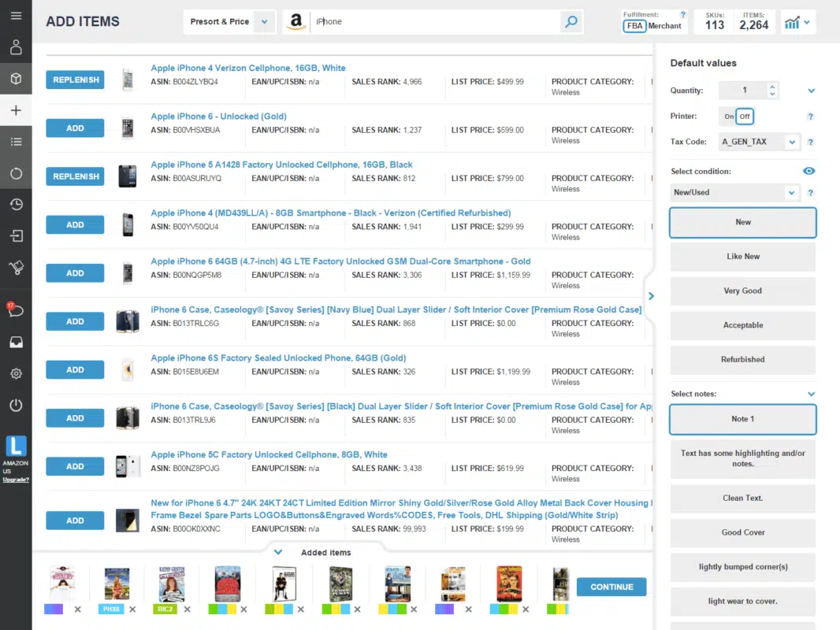Open the settings gear in the sidebar
Screen dimensions: 840x630
[16, 373]
